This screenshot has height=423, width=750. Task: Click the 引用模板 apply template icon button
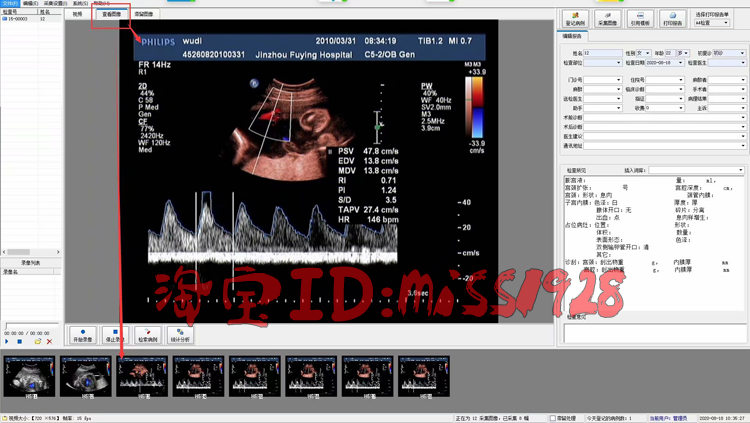[x=640, y=19]
